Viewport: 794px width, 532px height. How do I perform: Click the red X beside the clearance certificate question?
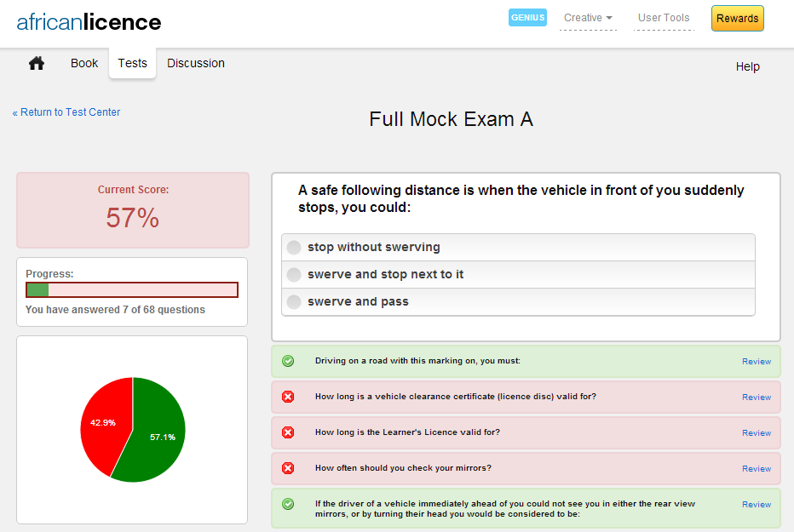(288, 397)
